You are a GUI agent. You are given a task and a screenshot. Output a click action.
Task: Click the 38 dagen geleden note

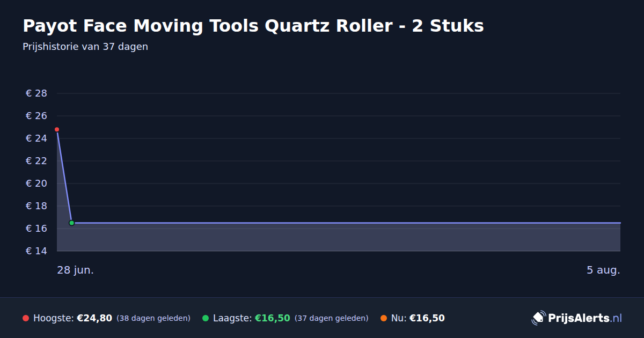[x=153, y=318]
